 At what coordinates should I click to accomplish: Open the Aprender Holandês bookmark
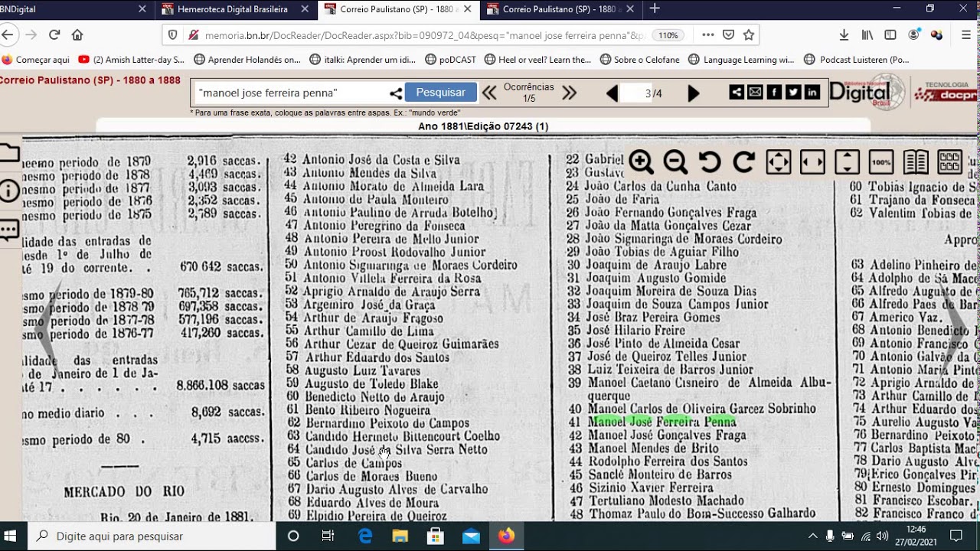[247, 60]
